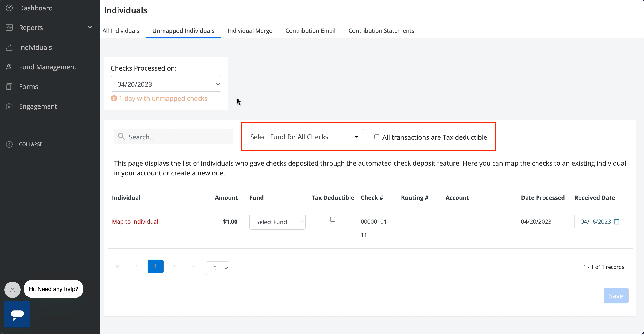The width and height of the screenshot is (644, 334).
Task: Click the COLLAPSE sidebar arrow icon
Action: click(9, 144)
